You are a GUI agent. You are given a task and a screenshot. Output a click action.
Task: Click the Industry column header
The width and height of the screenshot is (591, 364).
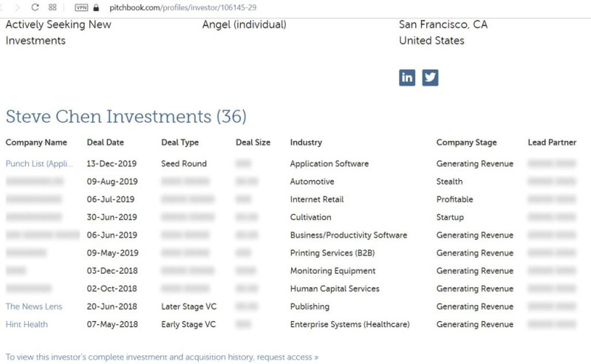click(x=306, y=142)
